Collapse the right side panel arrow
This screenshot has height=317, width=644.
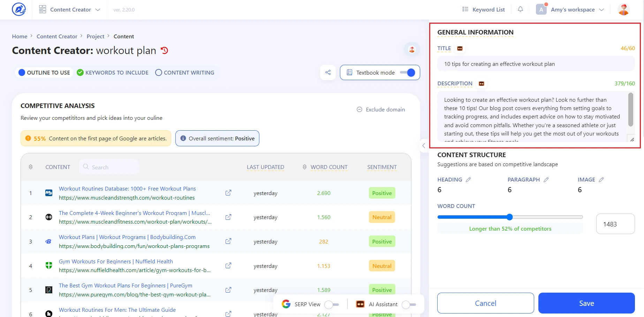(x=424, y=146)
